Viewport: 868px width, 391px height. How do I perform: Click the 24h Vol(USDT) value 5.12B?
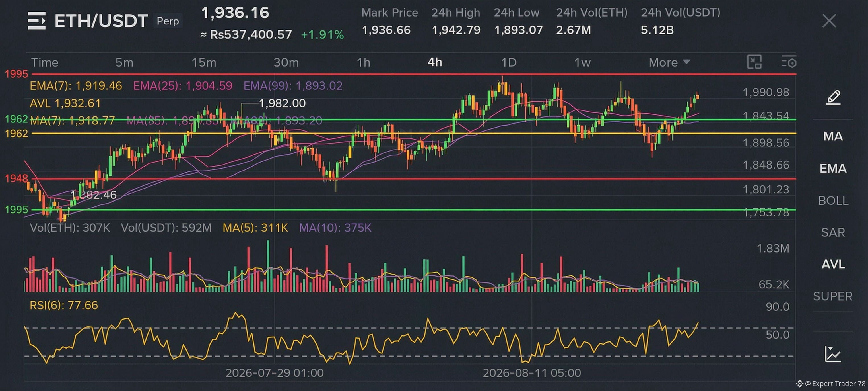[657, 30]
